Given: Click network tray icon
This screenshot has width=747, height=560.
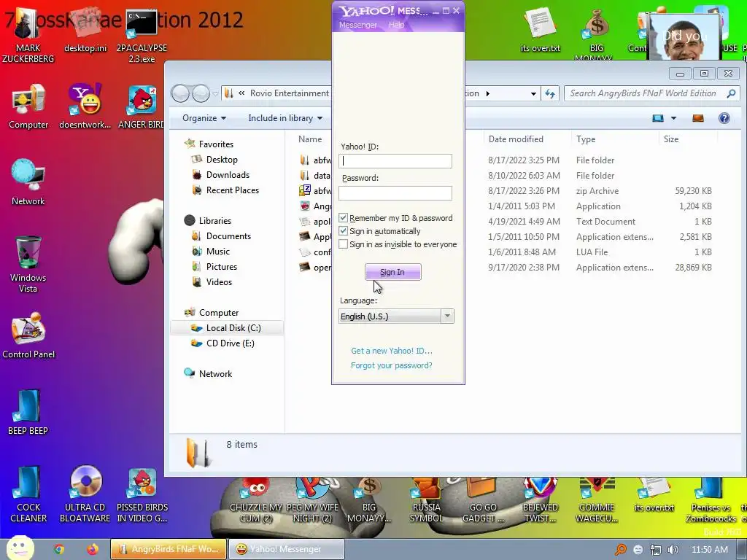Looking at the screenshot, I should coord(656,550).
